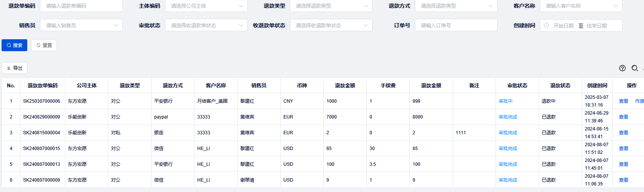Click the help question mark icon

point(622,68)
